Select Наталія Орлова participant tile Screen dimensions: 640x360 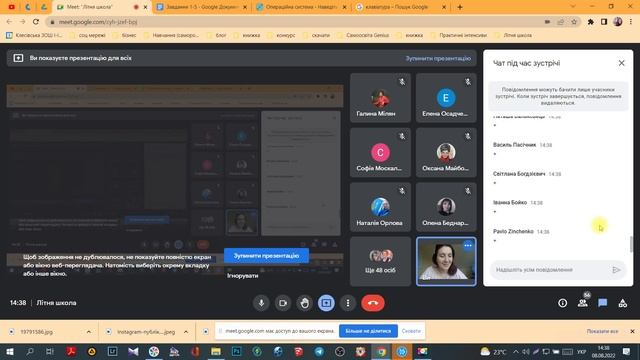pos(380,207)
